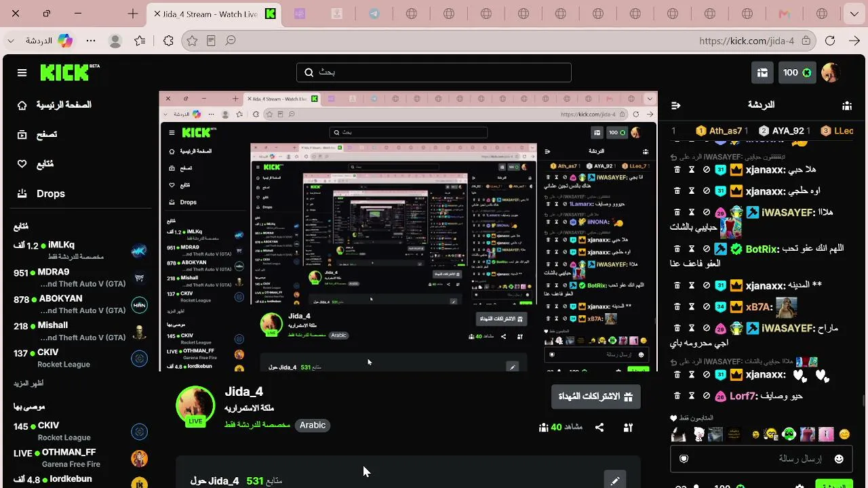Delete Lorf7's حيو وصايف message
The height and width of the screenshot is (488, 868).
point(677,396)
